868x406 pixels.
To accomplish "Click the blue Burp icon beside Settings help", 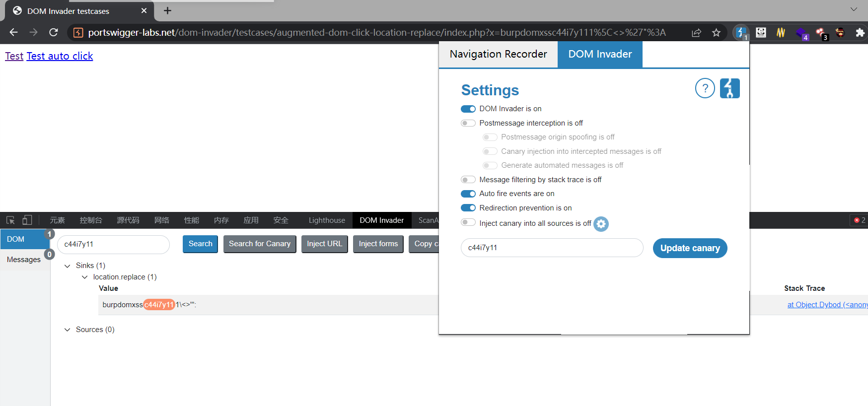I will click(x=729, y=88).
